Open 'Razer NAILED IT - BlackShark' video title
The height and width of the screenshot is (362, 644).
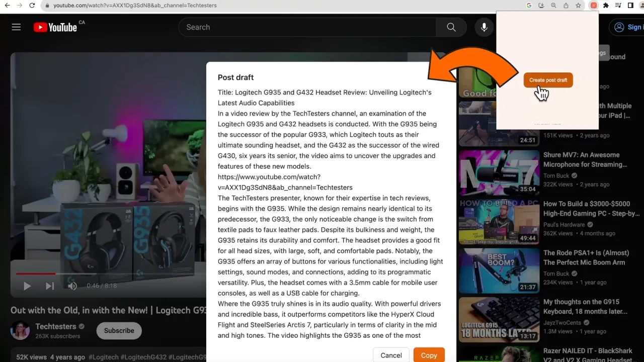point(588,355)
